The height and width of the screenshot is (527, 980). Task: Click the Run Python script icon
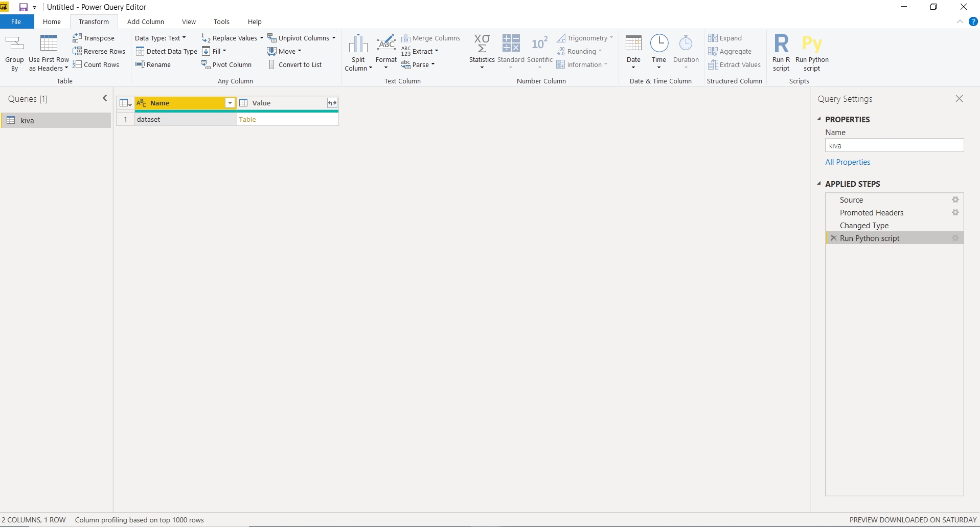[x=812, y=45]
